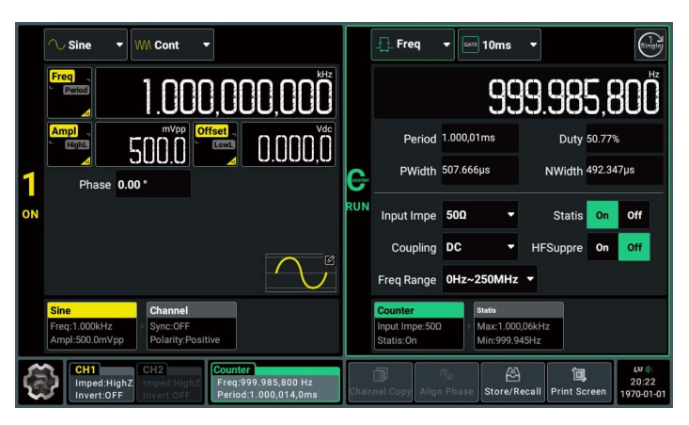
Task: Open the Sine waveform dropdown
Action: pyautogui.click(x=86, y=45)
